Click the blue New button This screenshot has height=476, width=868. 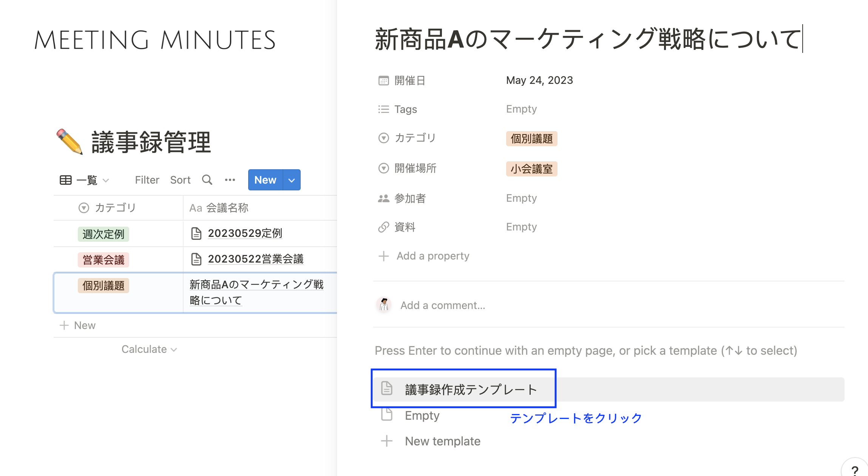(x=265, y=180)
